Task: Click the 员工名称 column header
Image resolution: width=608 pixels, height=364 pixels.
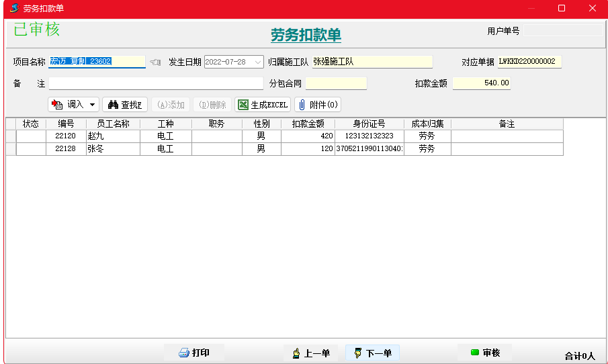Action: click(113, 124)
